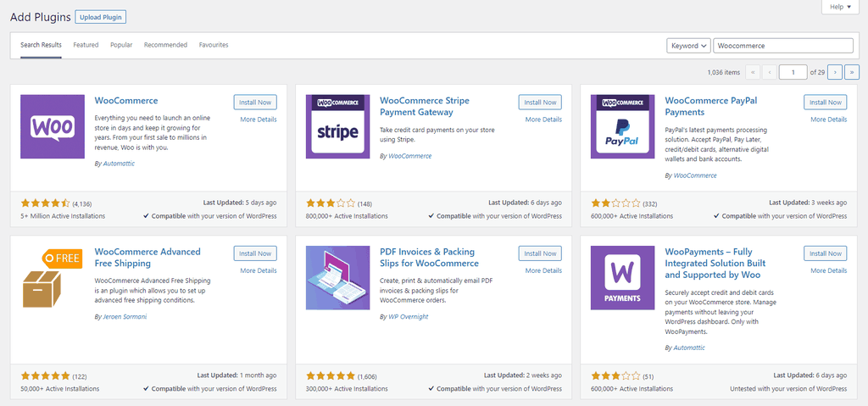Open the WooPayments title link
This screenshot has height=406, width=868.
coord(715,263)
